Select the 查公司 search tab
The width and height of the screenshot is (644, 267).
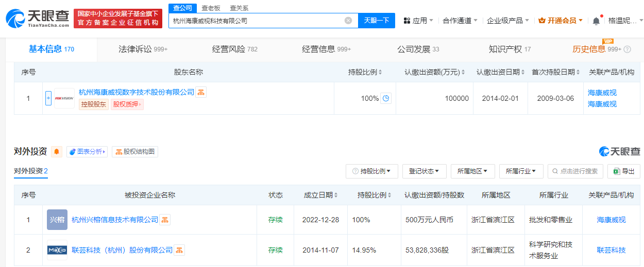pos(182,8)
